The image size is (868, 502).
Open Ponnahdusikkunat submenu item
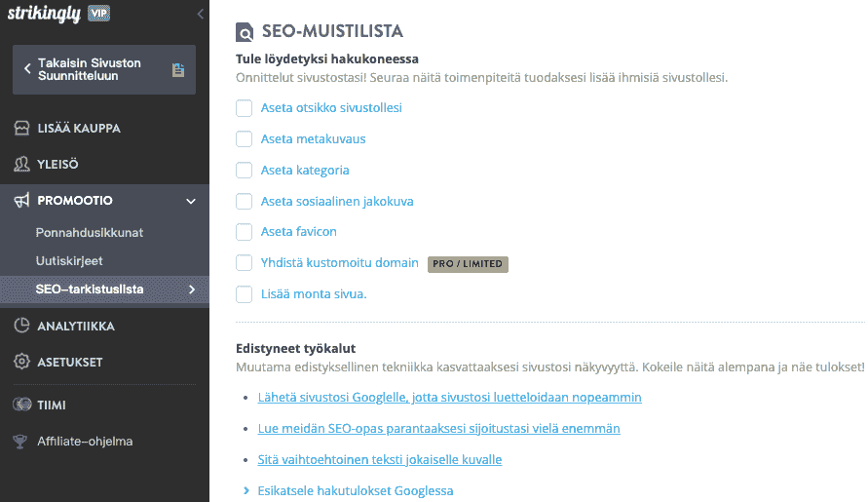pos(90,233)
